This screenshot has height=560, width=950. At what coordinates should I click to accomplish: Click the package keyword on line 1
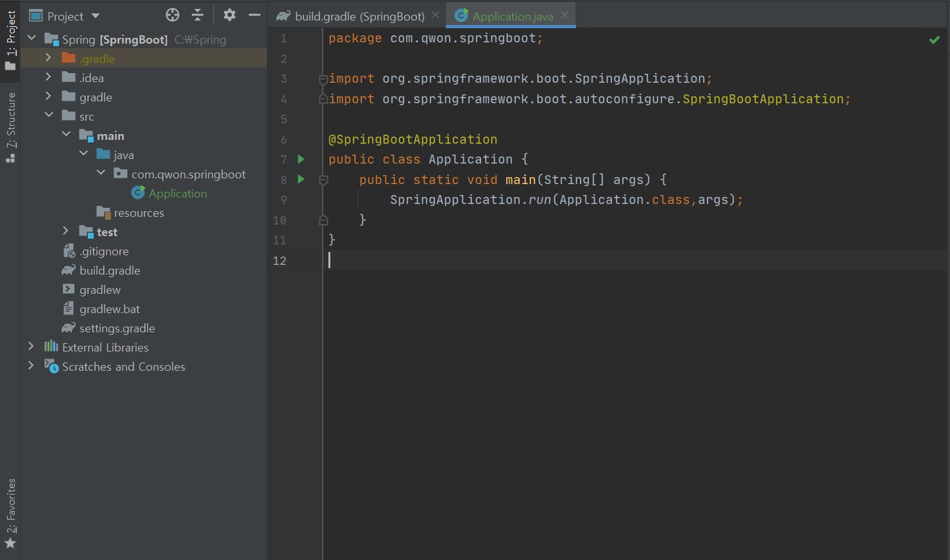(355, 38)
